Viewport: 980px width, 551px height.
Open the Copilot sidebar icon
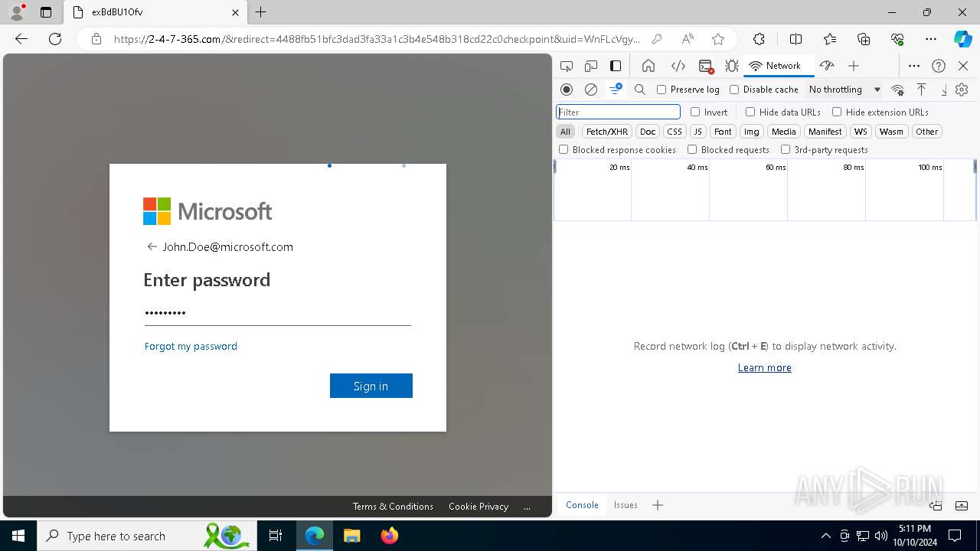tap(962, 39)
